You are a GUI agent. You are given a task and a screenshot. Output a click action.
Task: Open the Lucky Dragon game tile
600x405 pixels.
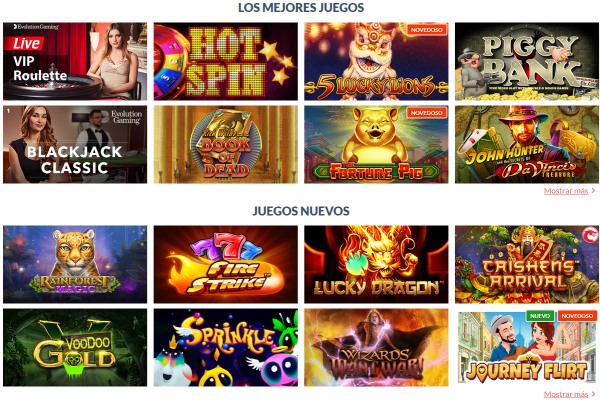pyautogui.click(x=376, y=265)
